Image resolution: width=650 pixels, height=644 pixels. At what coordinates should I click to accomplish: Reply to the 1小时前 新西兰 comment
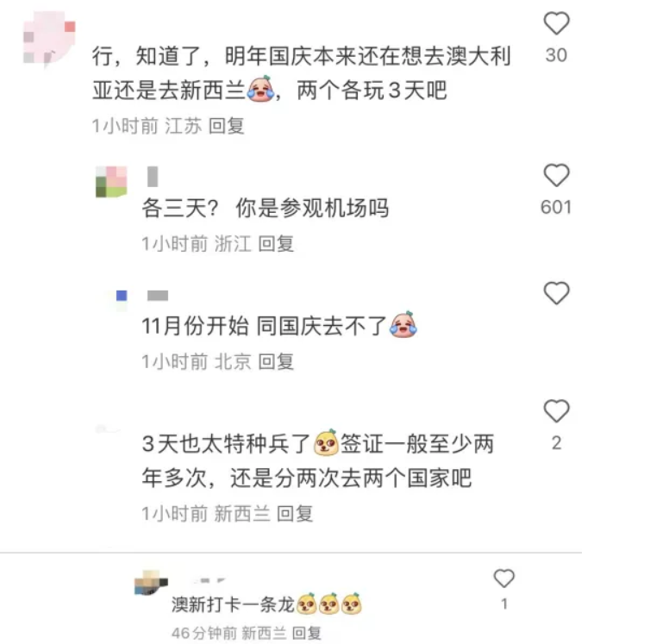pyautogui.click(x=294, y=514)
